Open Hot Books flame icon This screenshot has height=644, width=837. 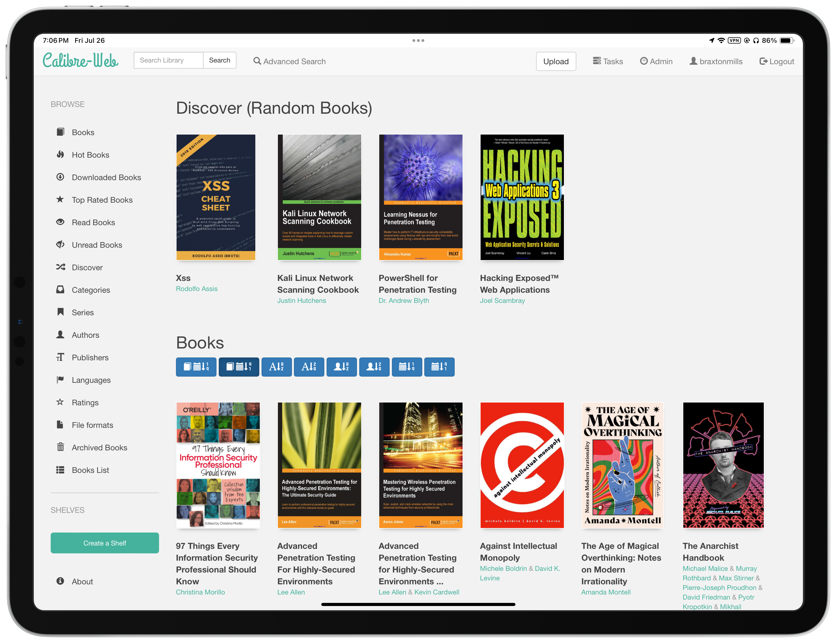pyautogui.click(x=60, y=155)
